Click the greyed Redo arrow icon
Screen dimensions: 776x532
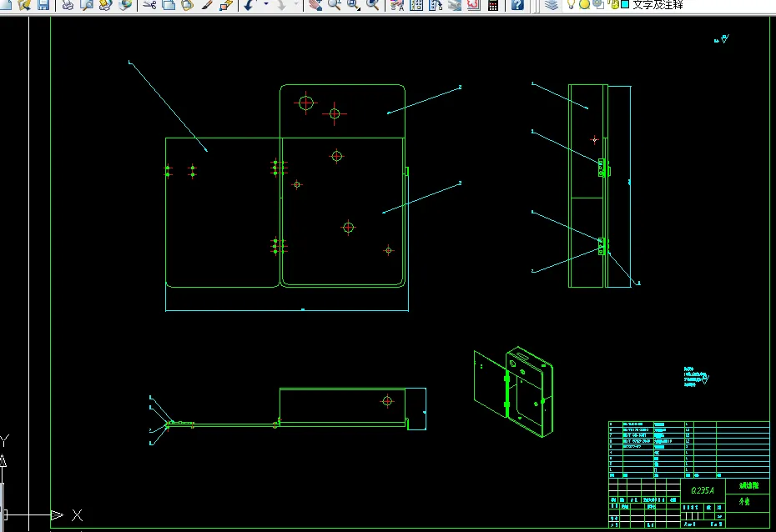tap(280, 5)
